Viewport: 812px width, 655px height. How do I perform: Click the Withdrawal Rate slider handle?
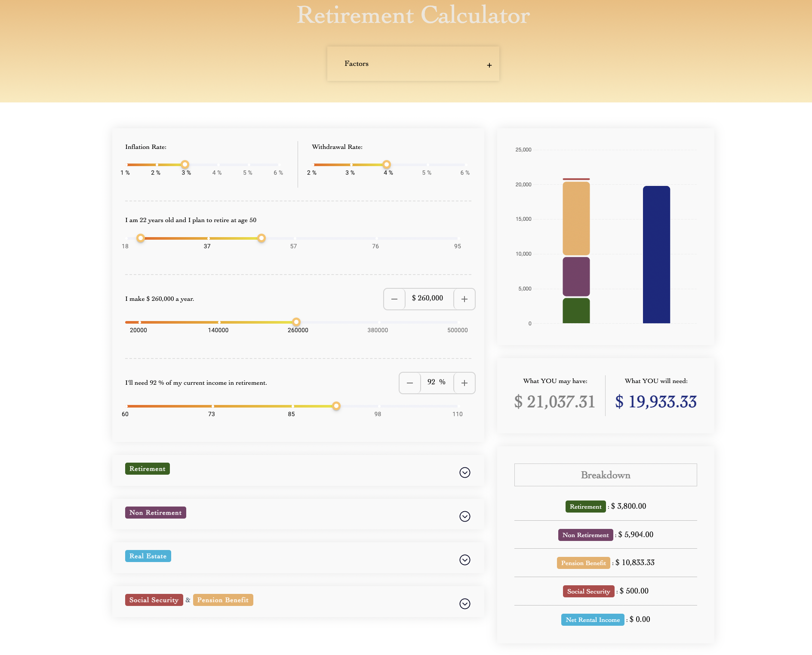387,164
